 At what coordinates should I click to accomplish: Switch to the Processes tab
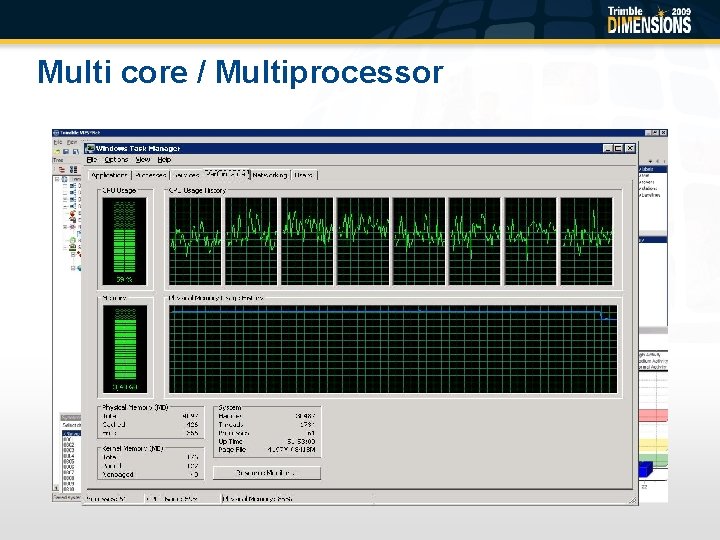[x=151, y=175]
